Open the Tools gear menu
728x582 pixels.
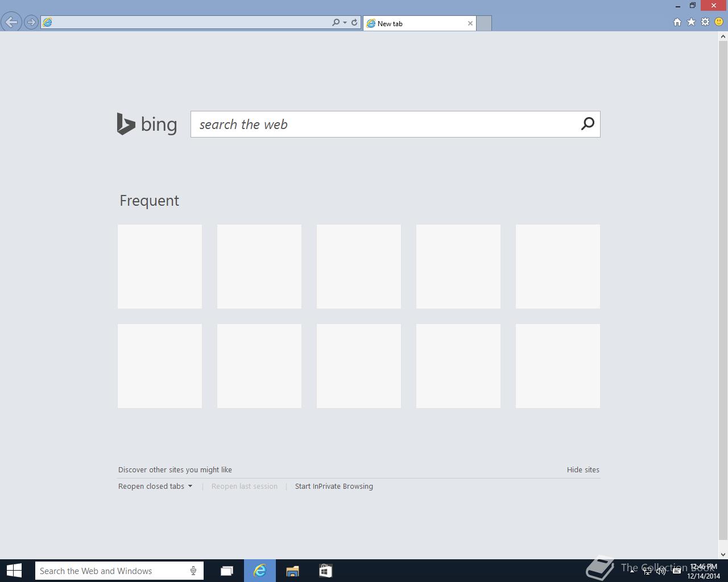click(705, 22)
